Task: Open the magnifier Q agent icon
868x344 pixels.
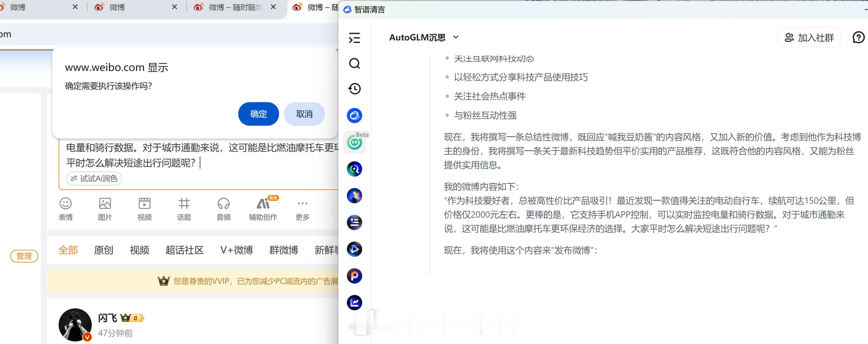Action: (355, 169)
